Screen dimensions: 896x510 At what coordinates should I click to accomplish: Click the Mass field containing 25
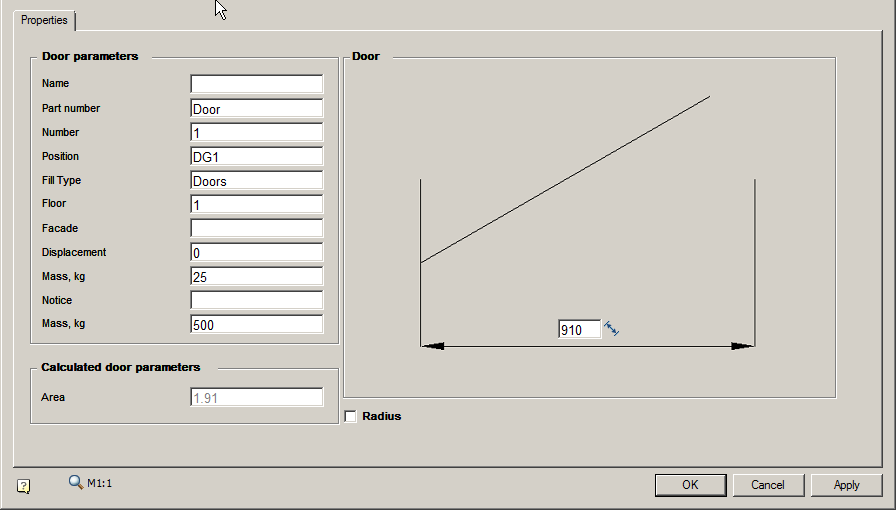coord(256,276)
